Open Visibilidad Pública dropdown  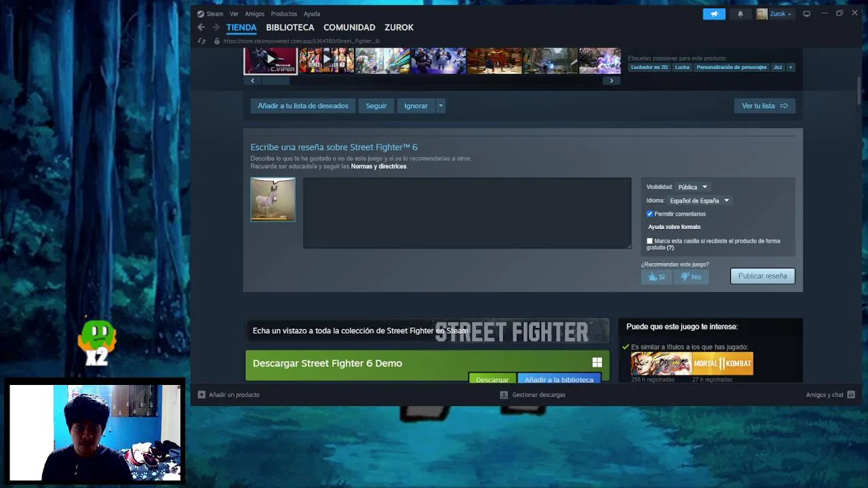pyautogui.click(x=692, y=187)
